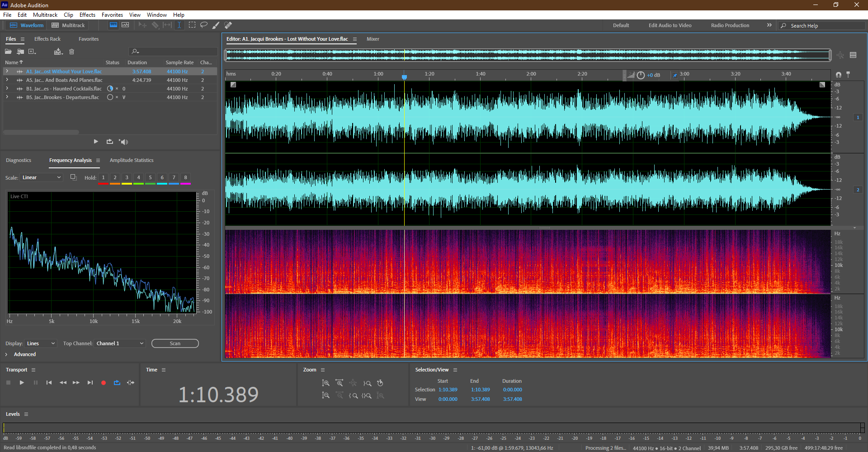Toggle Hold button 8 in Frequency Analysis
Image resolution: width=868 pixels, height=452 pixels.
pos(186,177)
